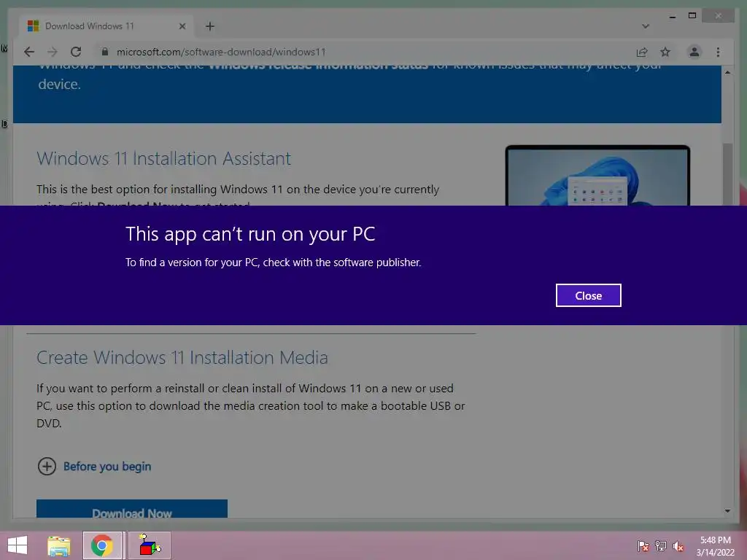Share this page via share icon
The width and height of the screenshot is (747, 560).
[x=642, y=52]
